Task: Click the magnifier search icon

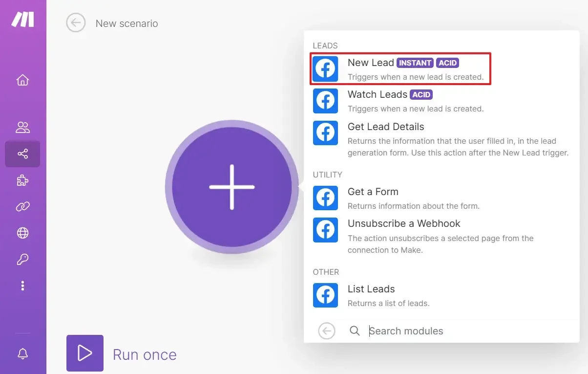Action: pyautogui.click(x=355, y=331)
